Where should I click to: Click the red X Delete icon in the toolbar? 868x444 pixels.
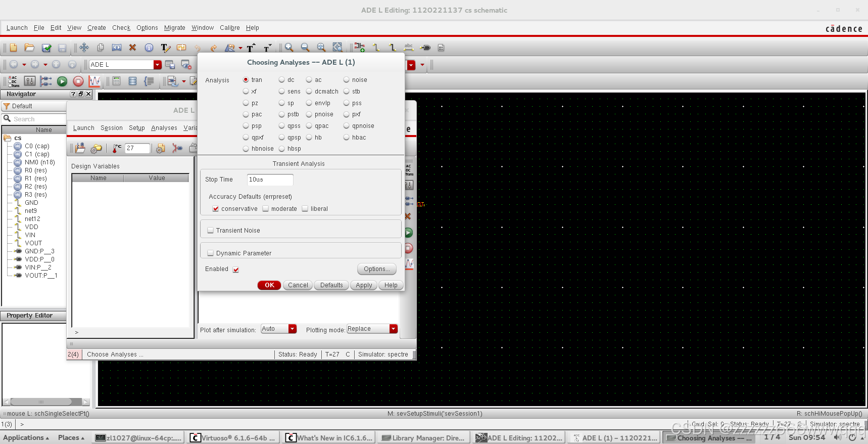coord(133,48)
